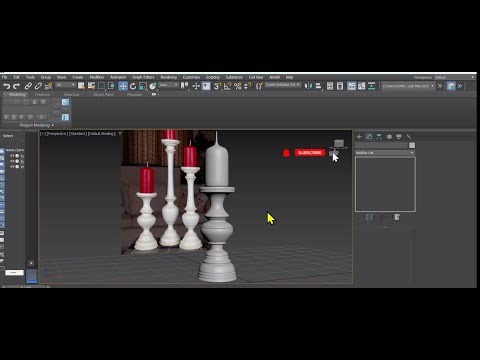Expand overflow chevron at toolbar far right

pos(460,86)
